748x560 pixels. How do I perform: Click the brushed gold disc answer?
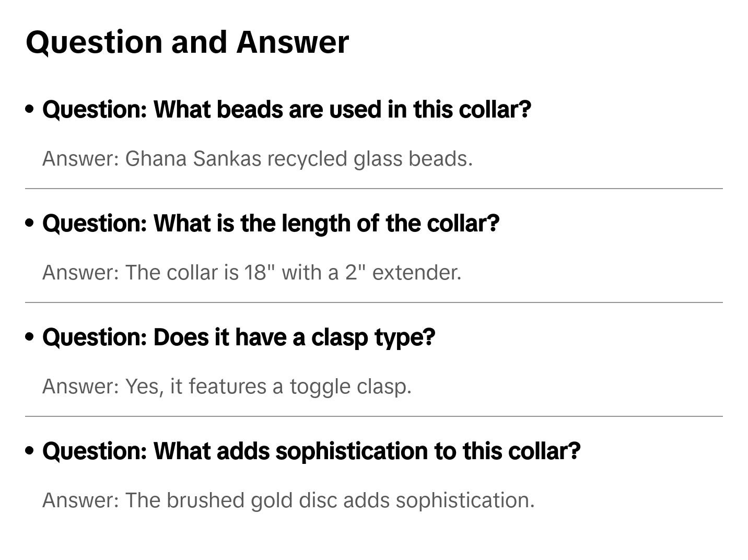point(288,500)
